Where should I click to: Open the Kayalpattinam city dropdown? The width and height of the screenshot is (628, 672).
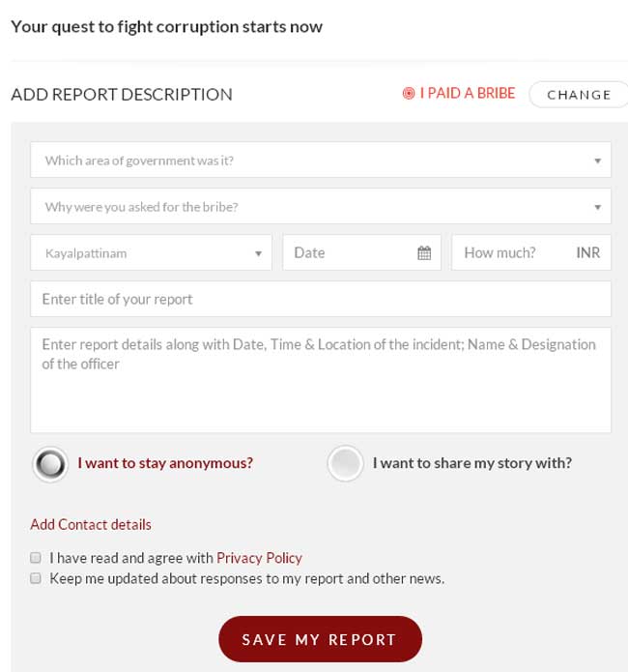tap(151, 253)
